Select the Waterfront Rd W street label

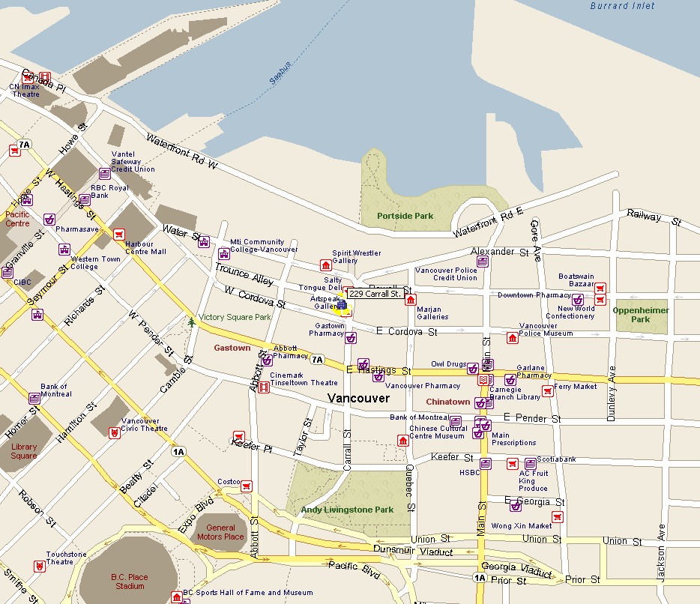coord(182,152)
